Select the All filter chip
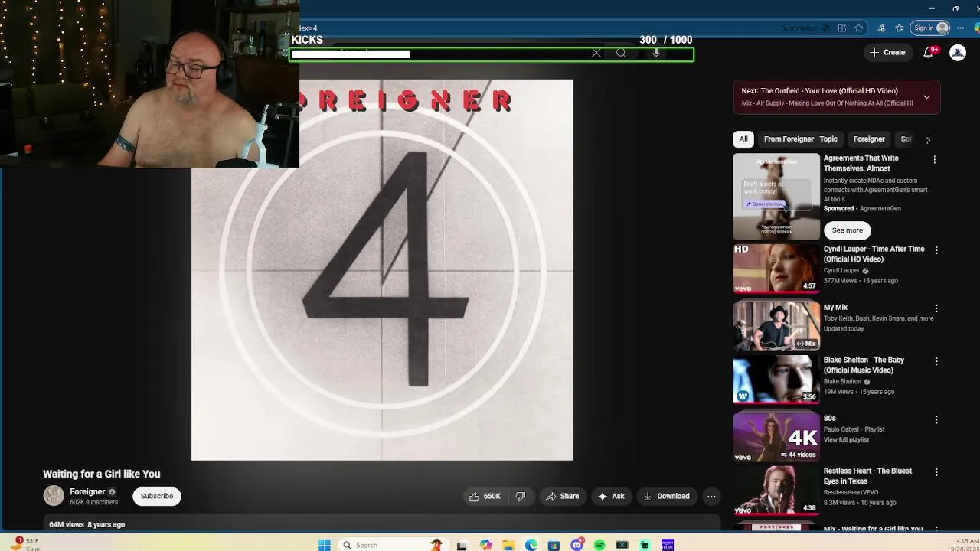This screenshot has width=980, height=551. tap(743, 139)
